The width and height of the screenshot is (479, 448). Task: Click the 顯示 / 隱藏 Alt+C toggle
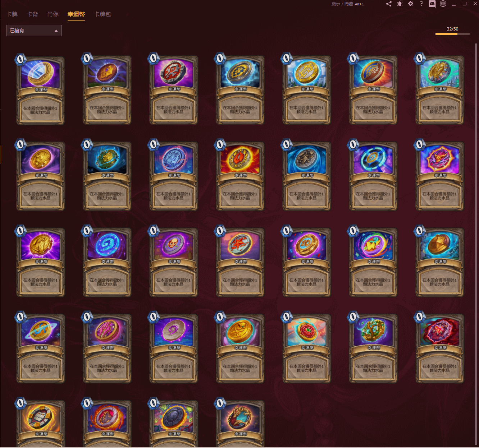(x=347, y=4)
